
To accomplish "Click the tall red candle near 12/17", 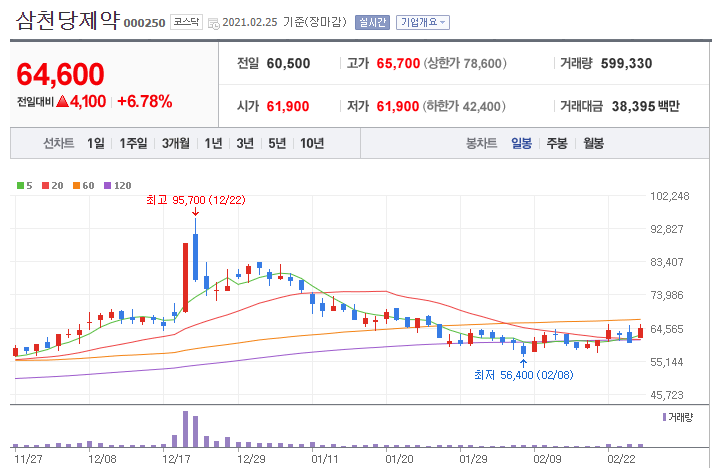I will click(185, 277).
